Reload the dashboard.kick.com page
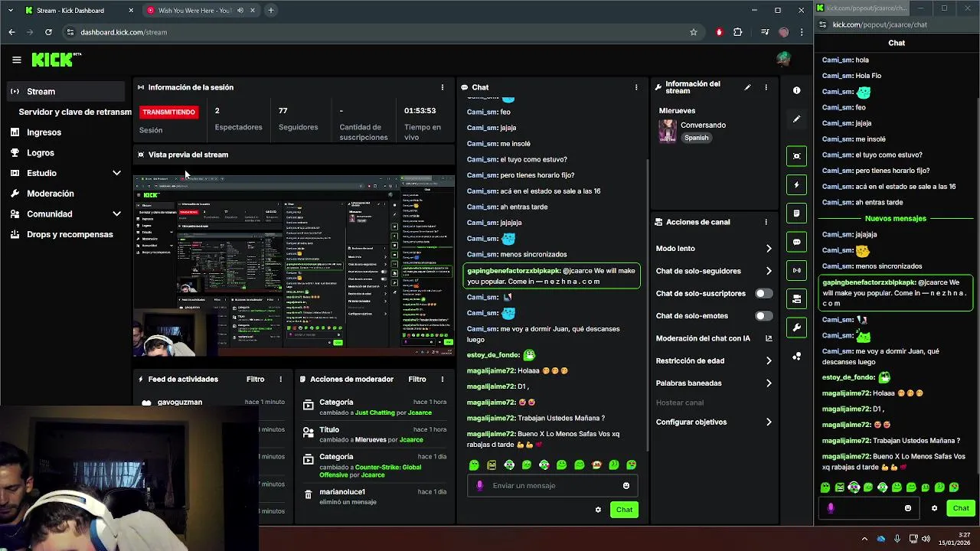Image resolution: width=980 pixels, height=551 pixels. coord(48,32)
